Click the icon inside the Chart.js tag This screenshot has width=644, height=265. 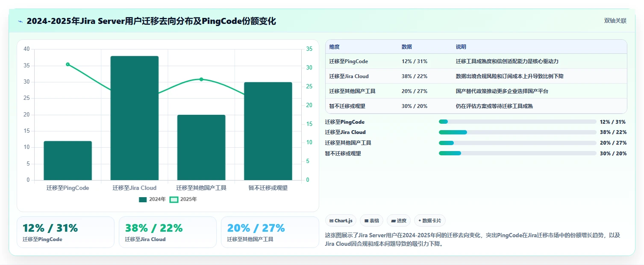click(x=332, y=221)
